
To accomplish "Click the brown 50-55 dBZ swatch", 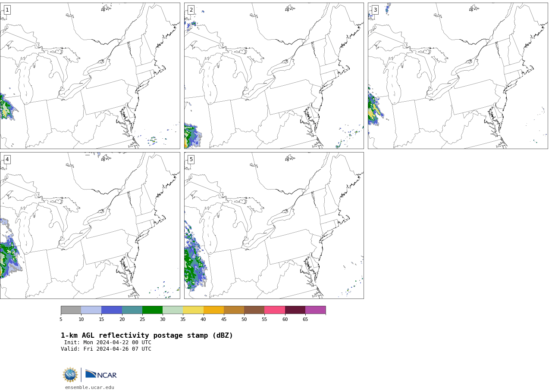I will (254, 310).
